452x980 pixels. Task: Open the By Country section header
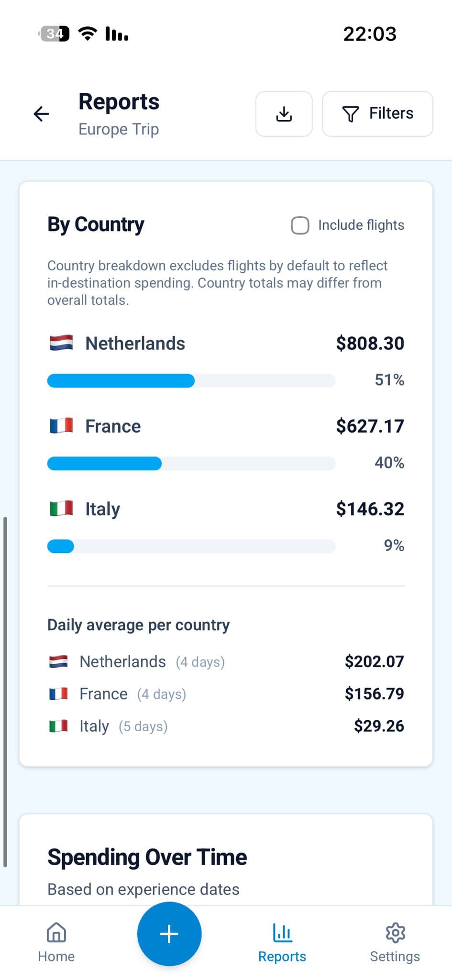point(96,224)
